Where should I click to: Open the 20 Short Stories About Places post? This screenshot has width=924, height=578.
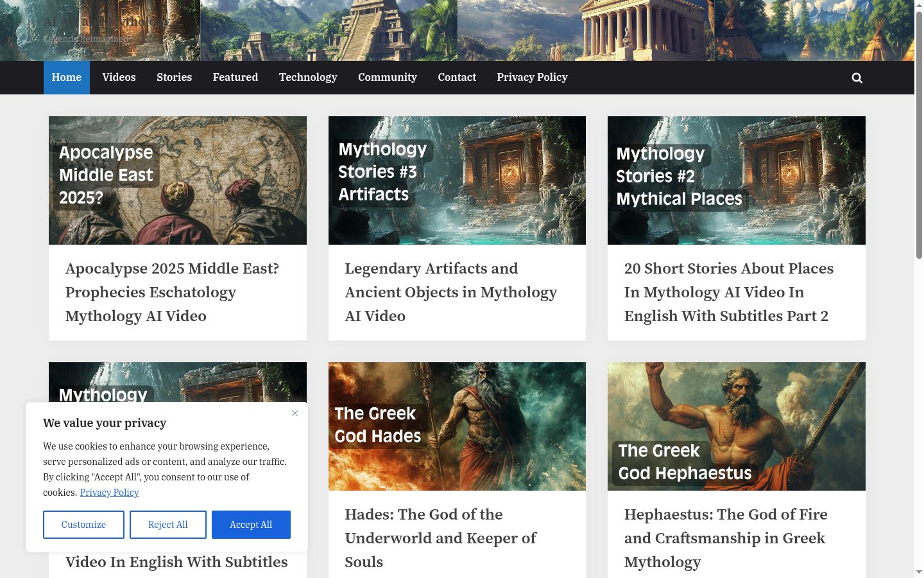[x=729, y=292]
